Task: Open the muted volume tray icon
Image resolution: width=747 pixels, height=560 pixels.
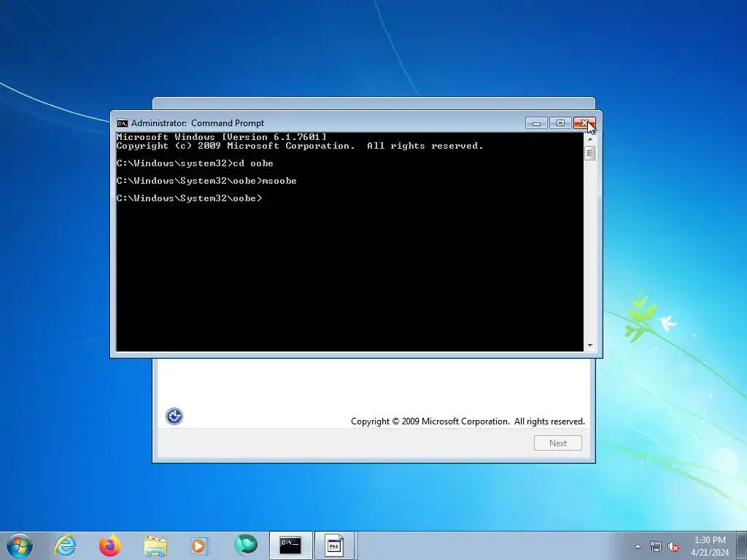Action: 673,546
